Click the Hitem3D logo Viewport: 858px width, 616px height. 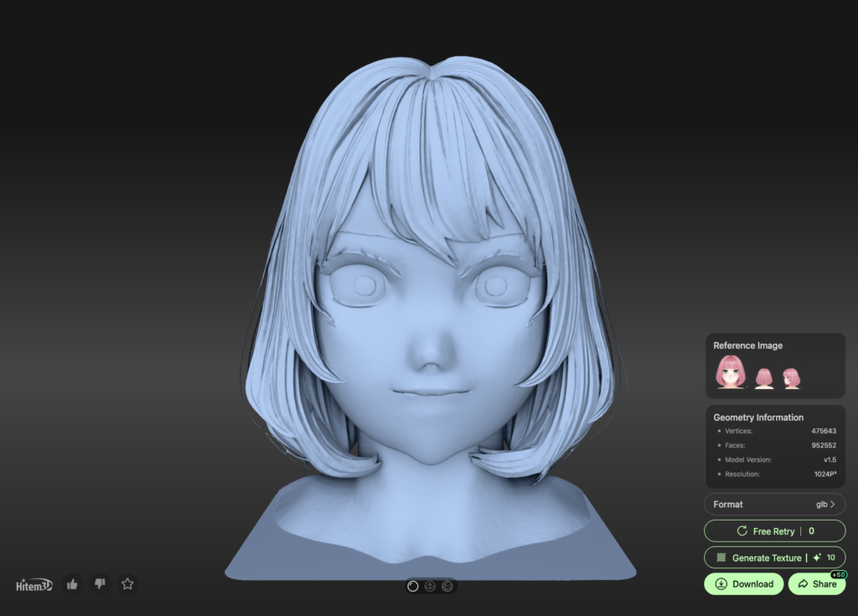34,585
